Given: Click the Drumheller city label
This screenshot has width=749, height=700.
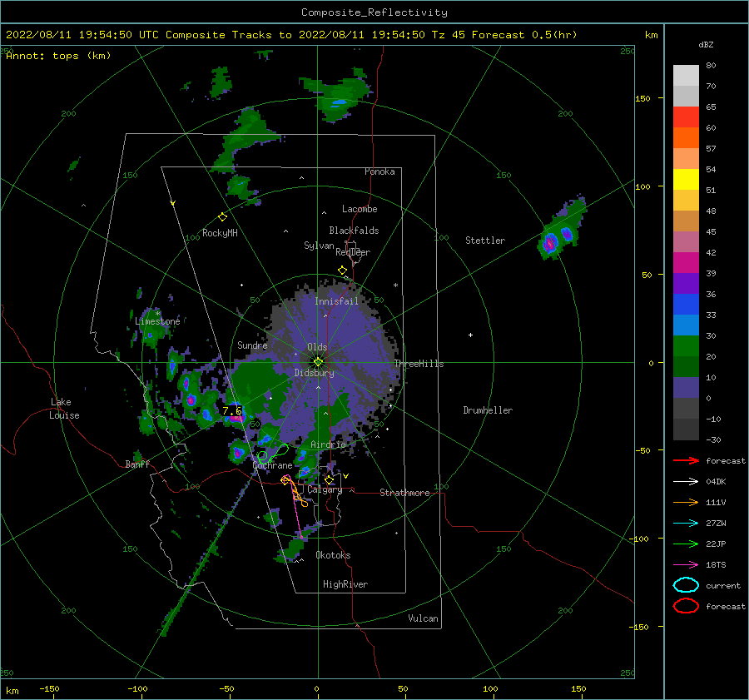Looking at the screenshot, I should pyautogui.click(x=488, y=410).
